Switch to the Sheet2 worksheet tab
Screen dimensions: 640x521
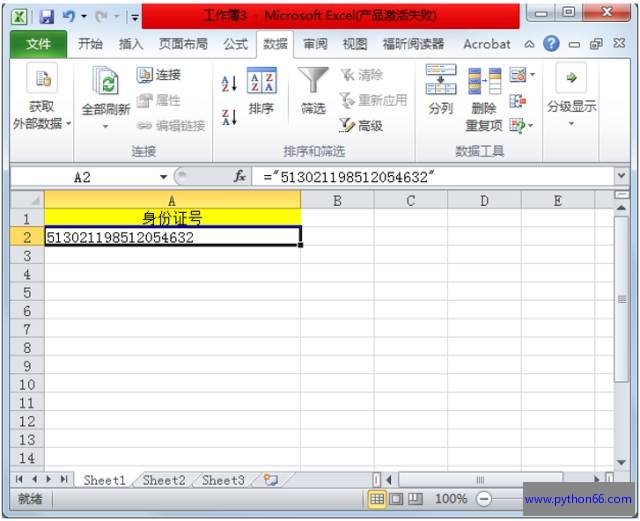(164, 480)
